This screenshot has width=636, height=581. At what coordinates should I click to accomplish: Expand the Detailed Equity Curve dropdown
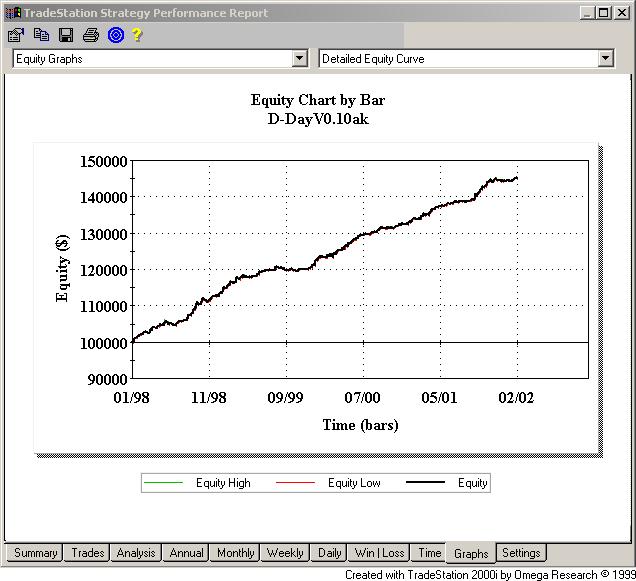605,59
